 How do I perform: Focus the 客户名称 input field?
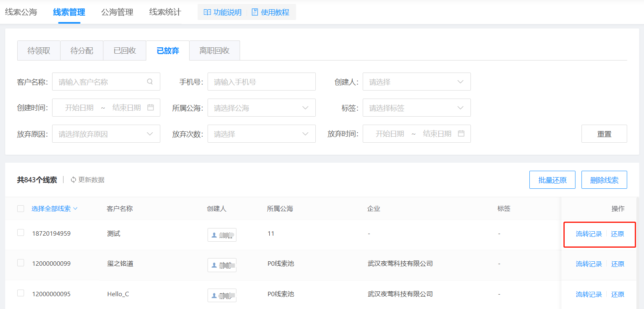click(x=106, y=82)
